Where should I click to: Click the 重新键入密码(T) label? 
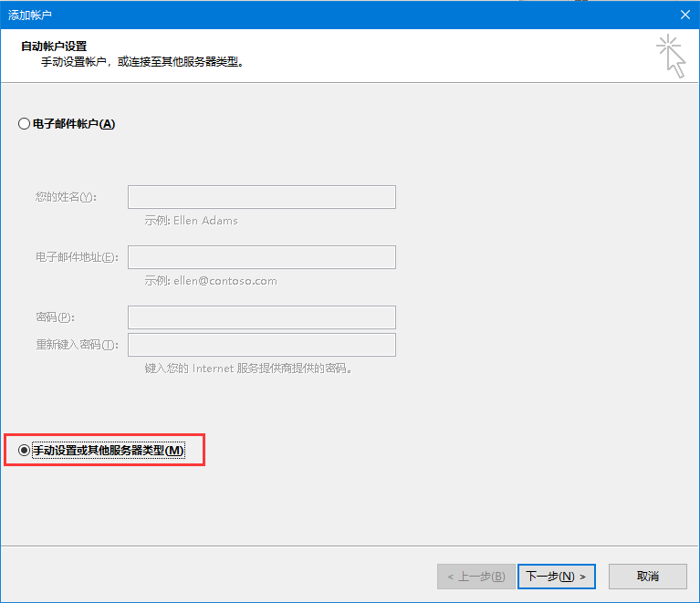pos(77,345)
